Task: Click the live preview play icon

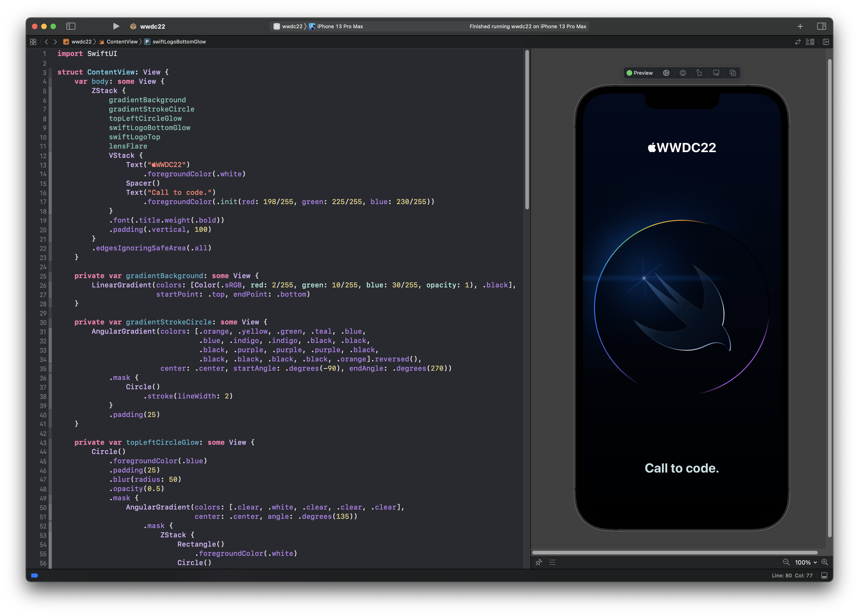Action: (x=666, y=73)
